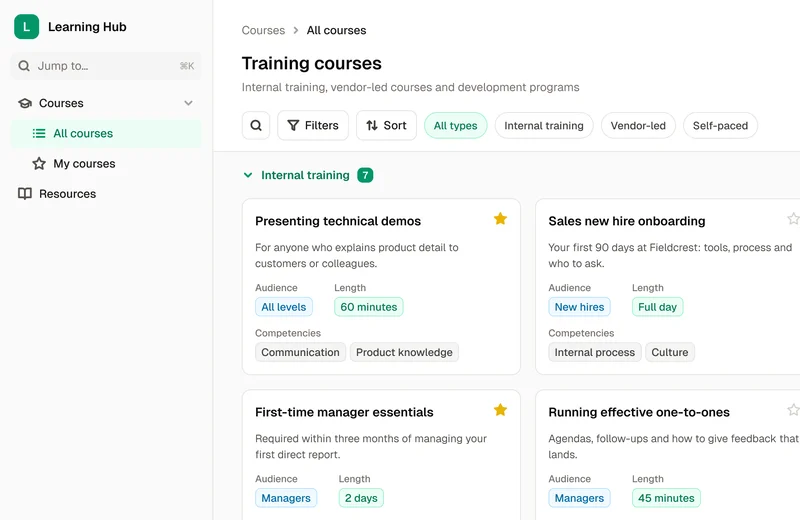The image size is (800, 520).
Task: Click the Culture competency tag
Action: coord(669,352)
